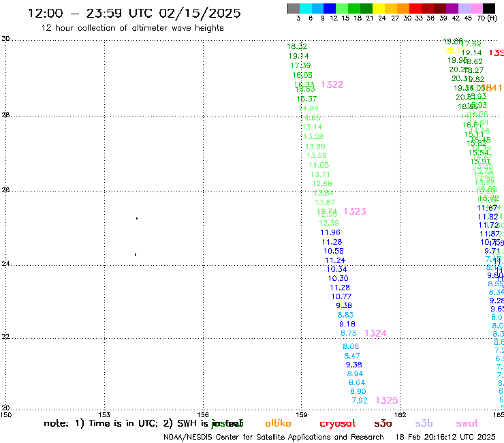
Task: Click the wave height value 8.83
Action: pyautogui.click(x=345, y=315)
